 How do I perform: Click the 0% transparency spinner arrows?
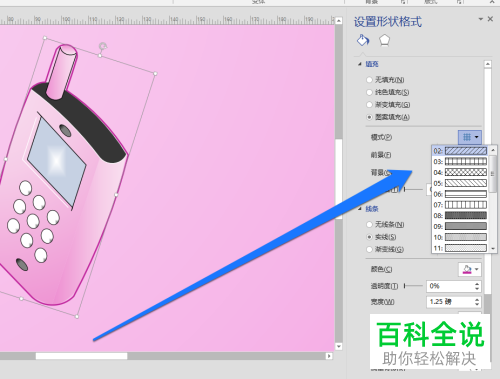(477, 286)
